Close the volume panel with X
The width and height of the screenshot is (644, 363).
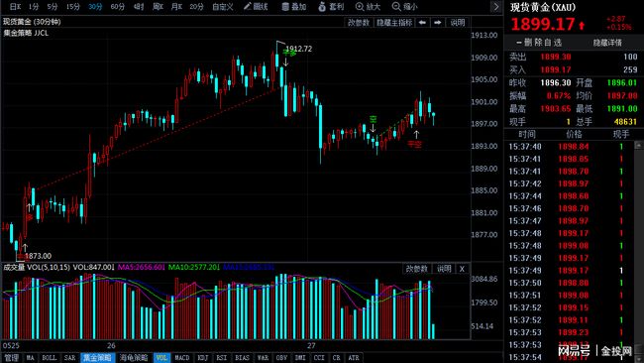pyautogui.click(x=462, y=269)
